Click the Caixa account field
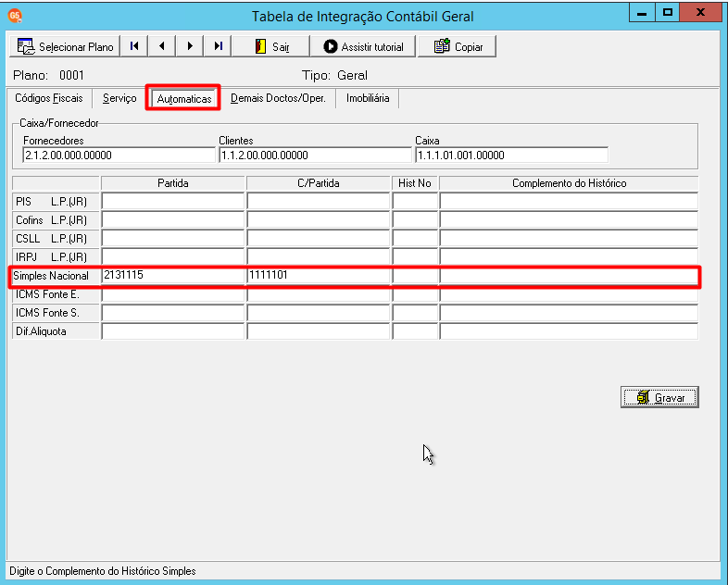The height and width of the screenshot is (585, 728). click(511, 156)
